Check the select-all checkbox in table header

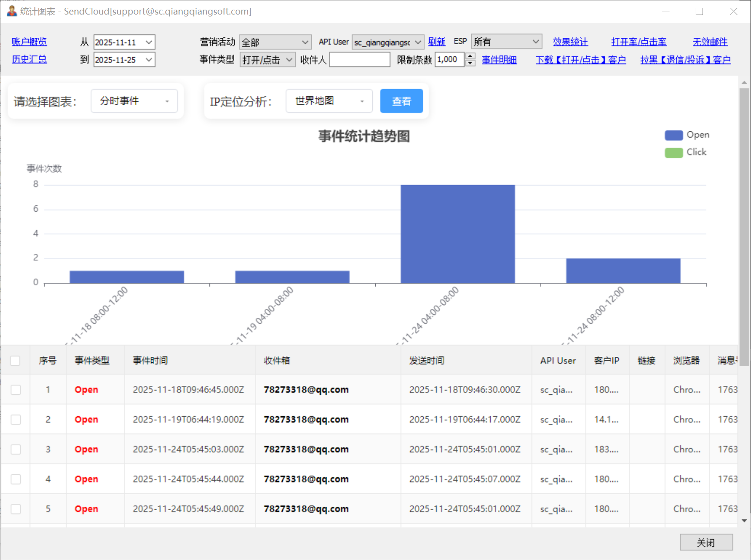(x=16, y=360)
